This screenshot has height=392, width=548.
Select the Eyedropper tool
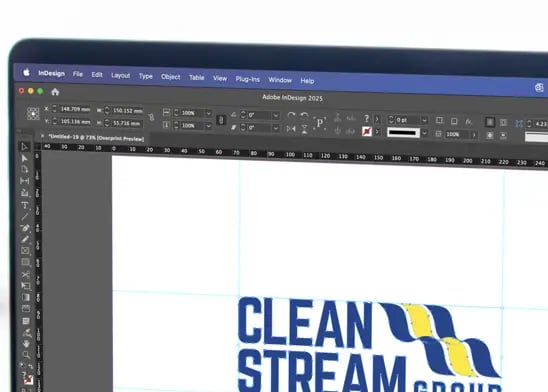point(27,333)
